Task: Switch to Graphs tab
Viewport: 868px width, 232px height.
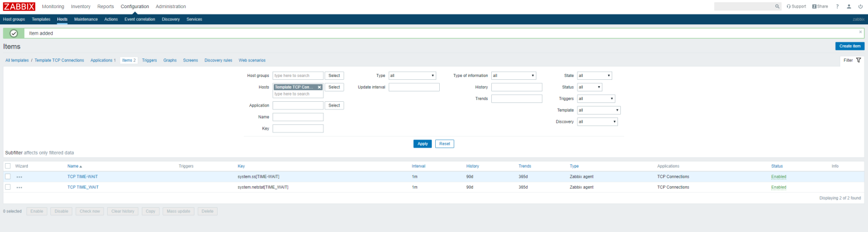Action: pos(170,60)
